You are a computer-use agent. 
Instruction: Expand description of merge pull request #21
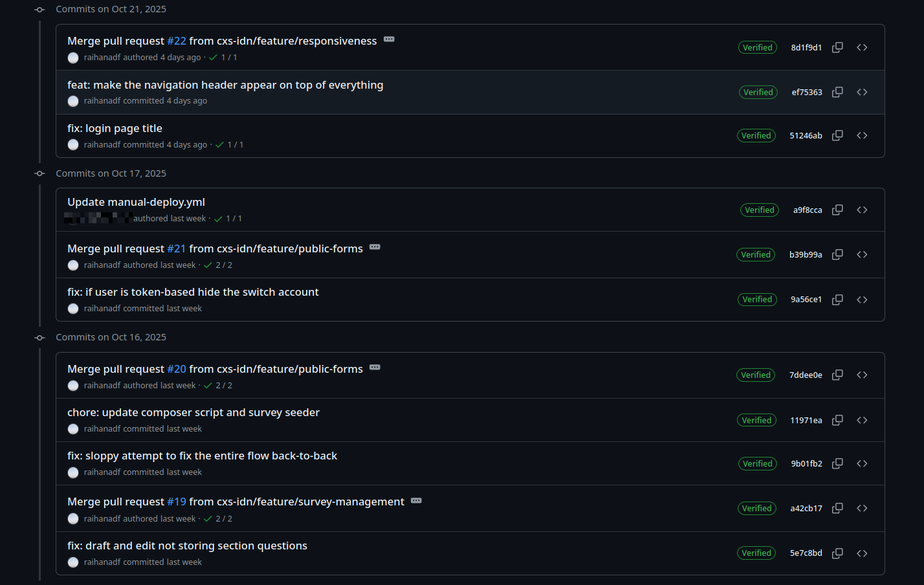(375, 247)
